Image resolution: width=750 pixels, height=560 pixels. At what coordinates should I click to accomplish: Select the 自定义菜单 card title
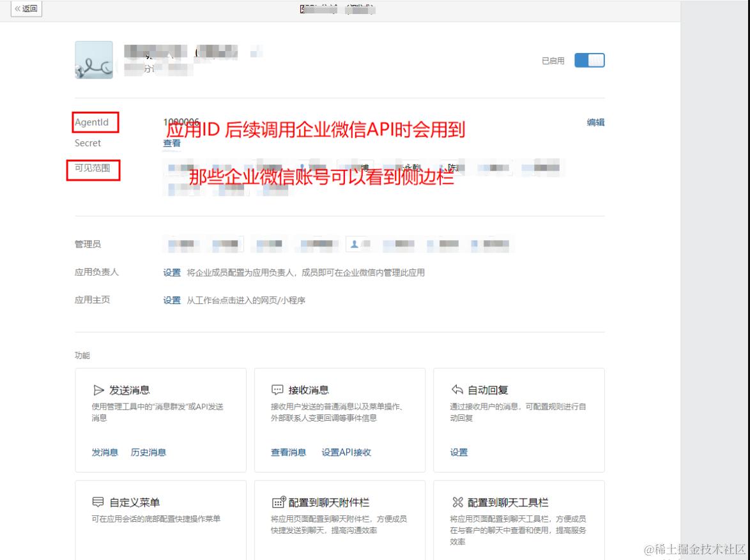134,503
